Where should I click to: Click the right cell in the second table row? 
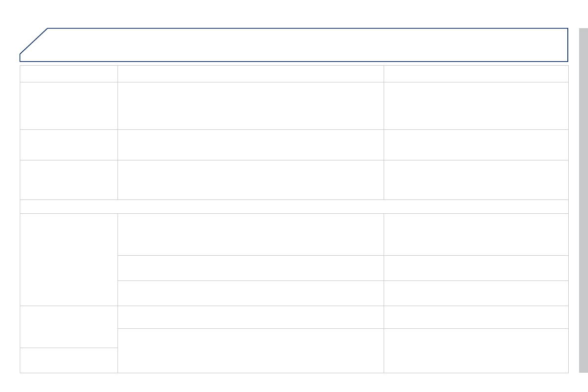point(475,106)
